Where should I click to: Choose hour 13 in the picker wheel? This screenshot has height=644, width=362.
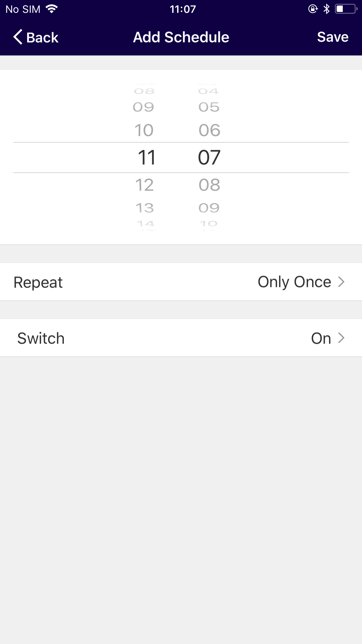coord(145,208)
